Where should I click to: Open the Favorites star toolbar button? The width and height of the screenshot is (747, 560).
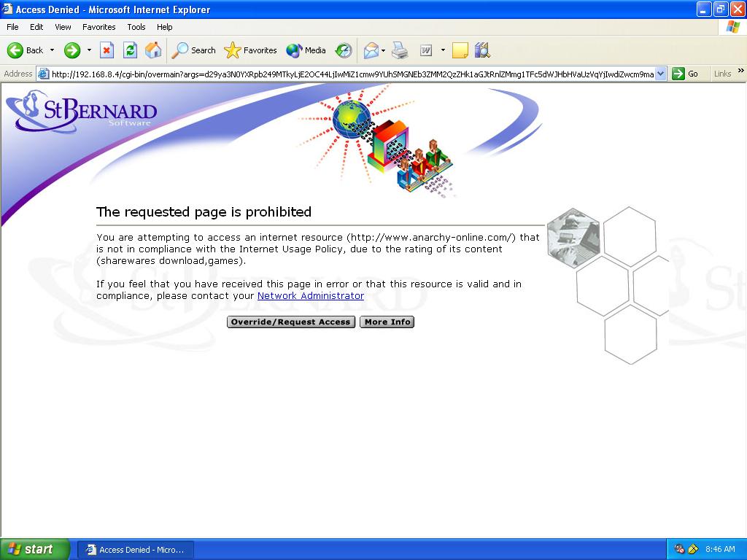point(251,50)
